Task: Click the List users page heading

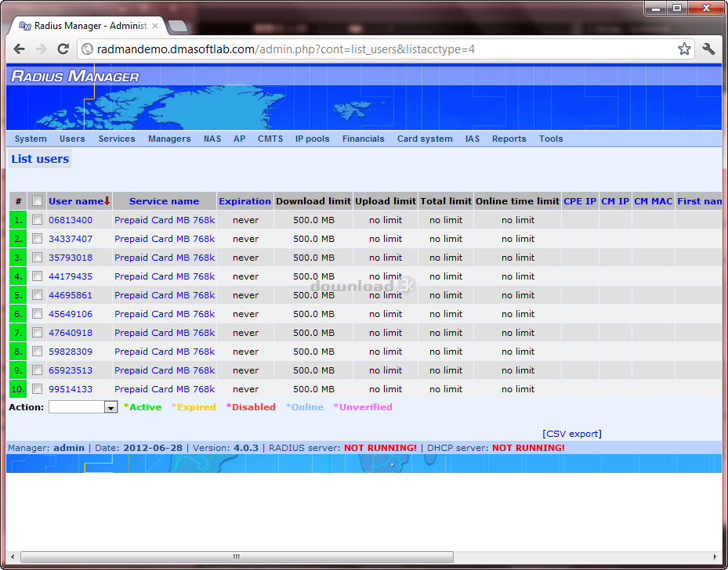Action: [40, 159]
